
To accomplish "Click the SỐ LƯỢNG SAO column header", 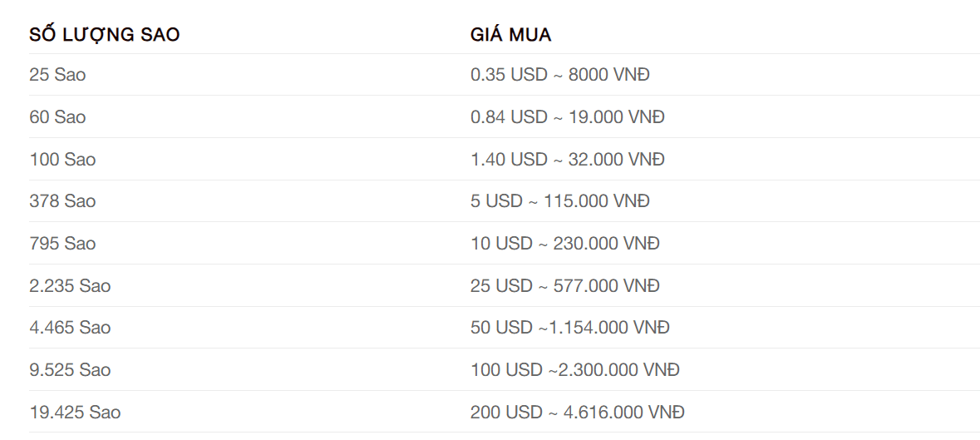I will 105,35.
